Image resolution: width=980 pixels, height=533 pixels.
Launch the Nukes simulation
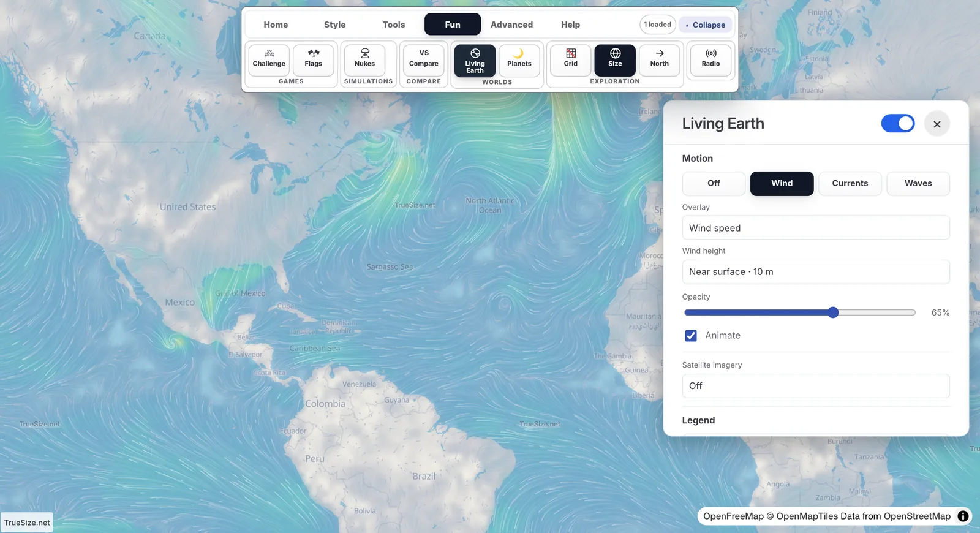point(364,59)
